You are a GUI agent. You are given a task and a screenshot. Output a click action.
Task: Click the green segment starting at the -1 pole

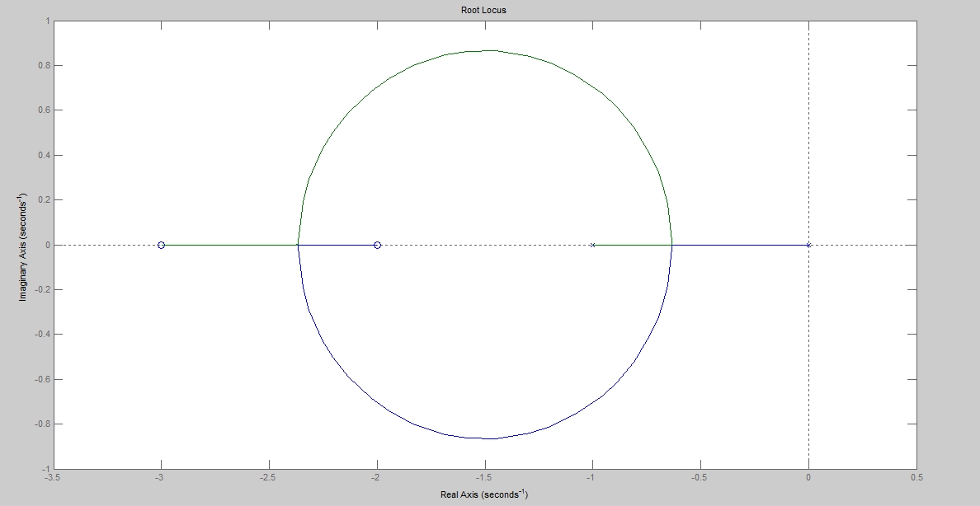(632, 245)
